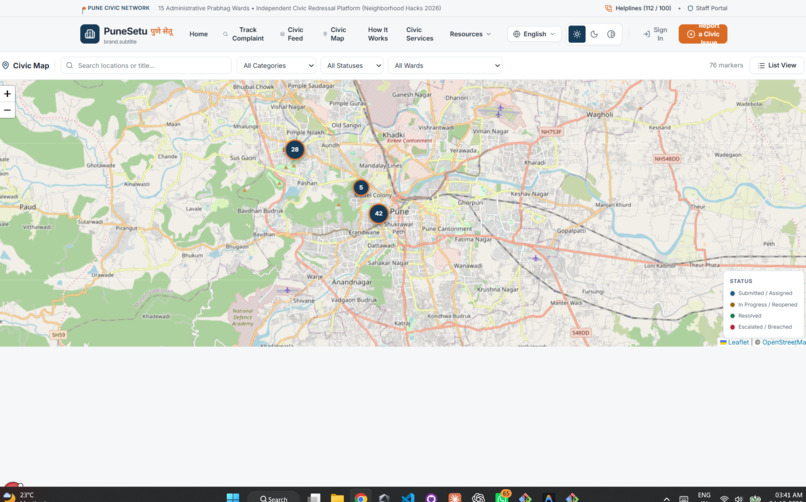This screenshot has height=502, width=806.
Task: Click the helpline phone icon
Action: [x=609, y=8]
